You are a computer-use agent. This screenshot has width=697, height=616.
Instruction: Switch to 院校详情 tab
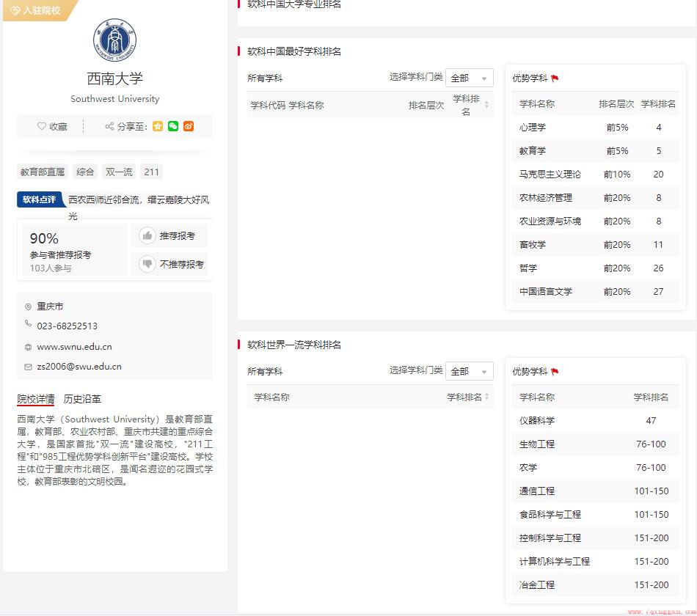tap(35, 399)
